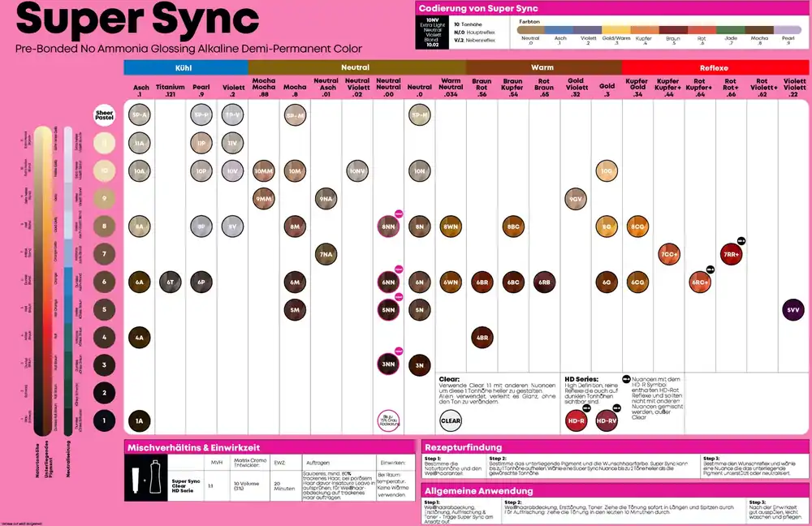Pick the Asch .1 Farbton color bar
The height and width of the screenshot is (526, 812).
[x=560, y=31]
